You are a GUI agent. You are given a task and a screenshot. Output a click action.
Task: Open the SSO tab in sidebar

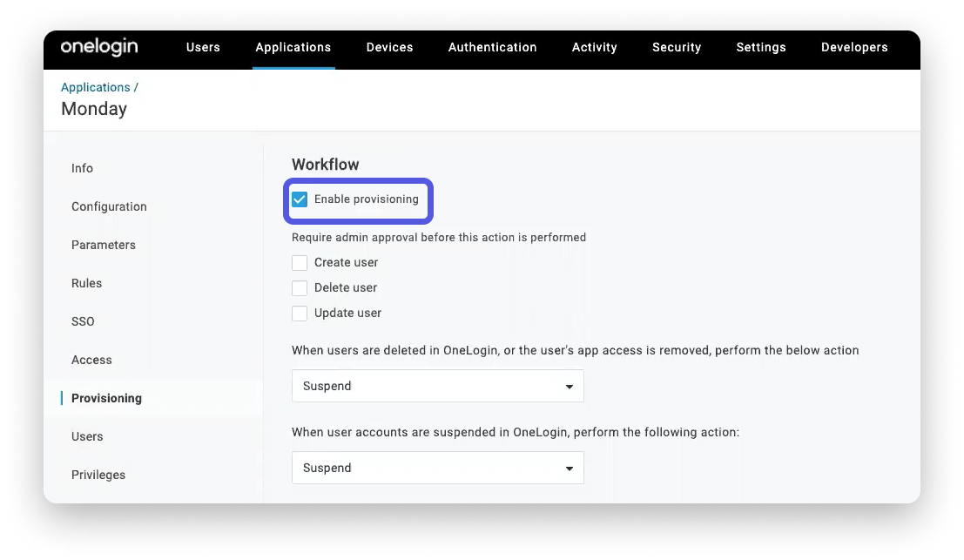click(x=83, y=321)
